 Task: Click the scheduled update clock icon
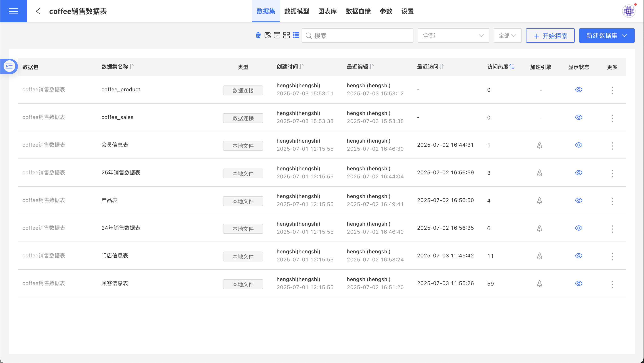click(x=267, y=35)
